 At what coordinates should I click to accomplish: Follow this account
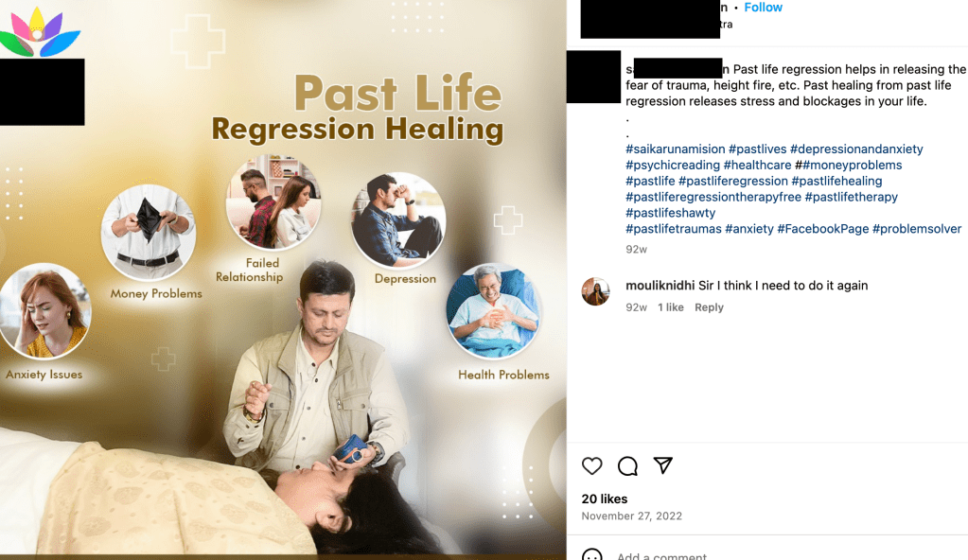point(763,8)
